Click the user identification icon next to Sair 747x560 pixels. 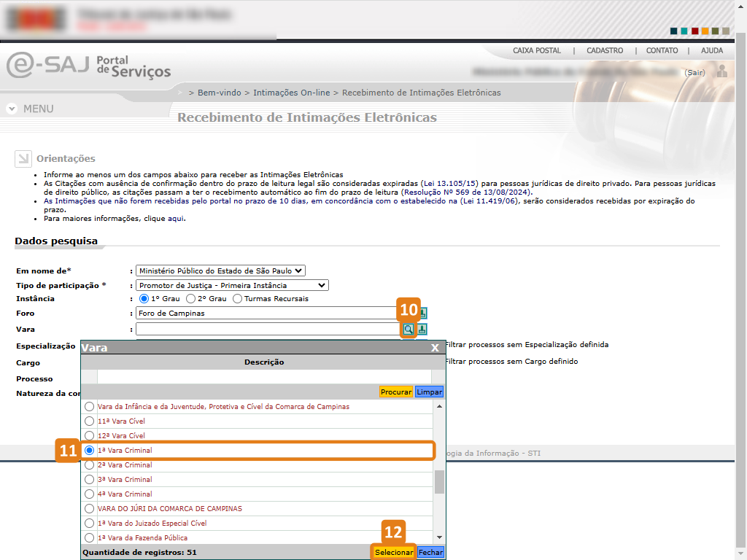(721, 71)
